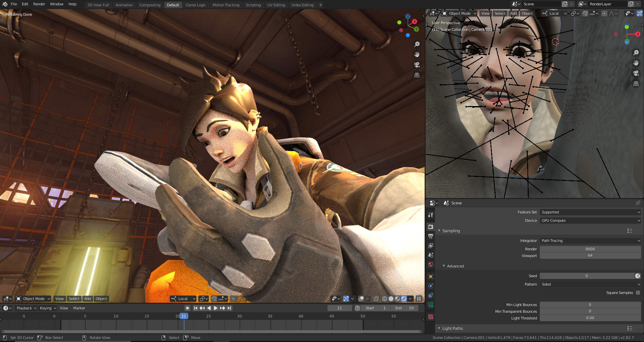
Task: Add a new RenderLayer view layer
Action: click(x=631, y=4)
